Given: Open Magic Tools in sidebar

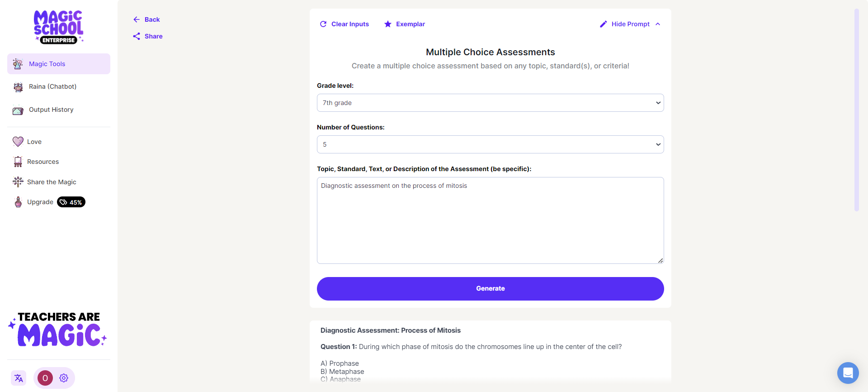Looking at the screenshot, I should (59, 64).
